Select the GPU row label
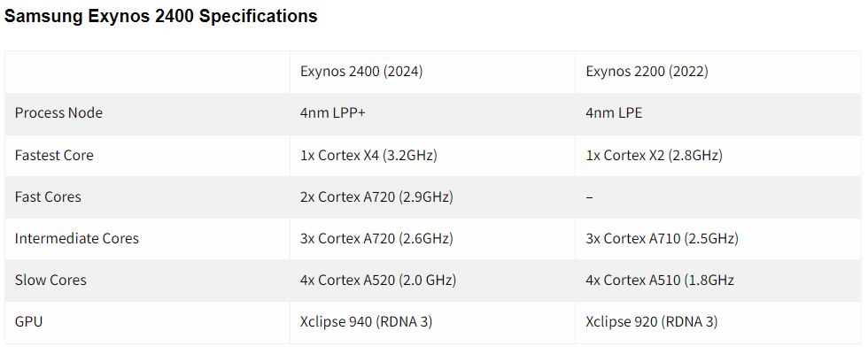 click(x=28, y=321)
